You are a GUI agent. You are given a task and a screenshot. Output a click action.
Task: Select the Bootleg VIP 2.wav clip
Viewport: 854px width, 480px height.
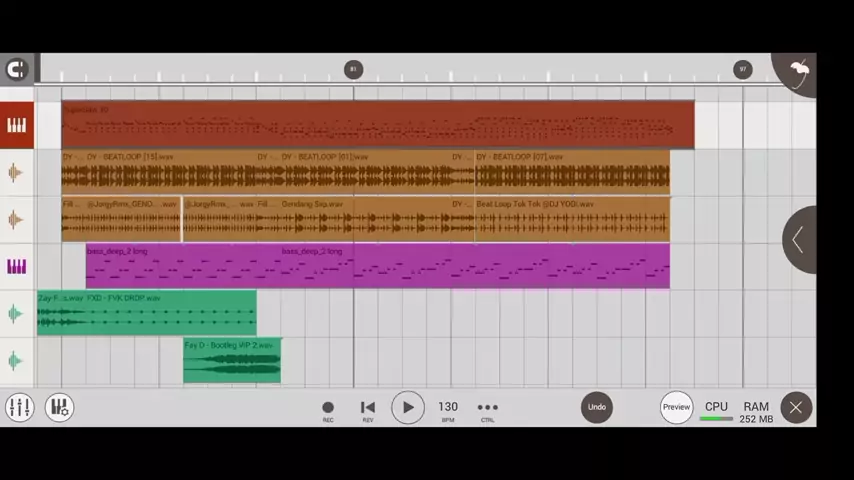(232, 361)
